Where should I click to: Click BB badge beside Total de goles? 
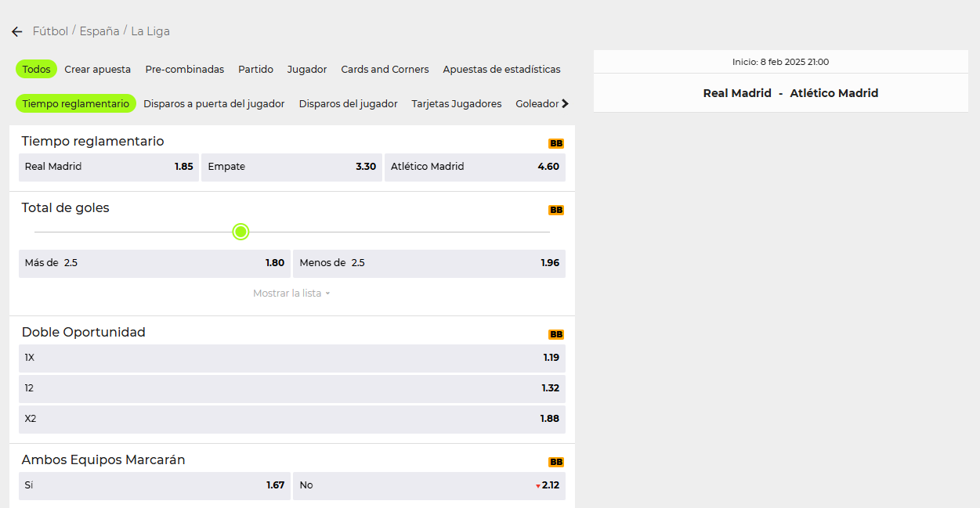[x=556, y=211]
